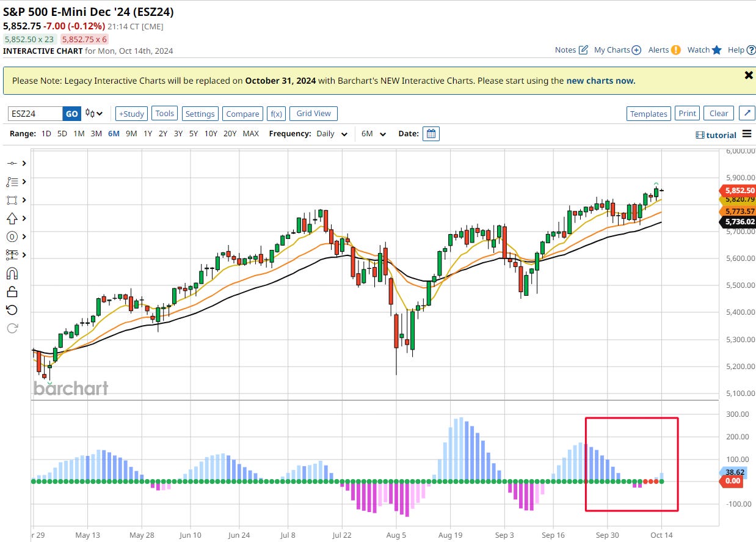Click the GO button

(72, 114)
